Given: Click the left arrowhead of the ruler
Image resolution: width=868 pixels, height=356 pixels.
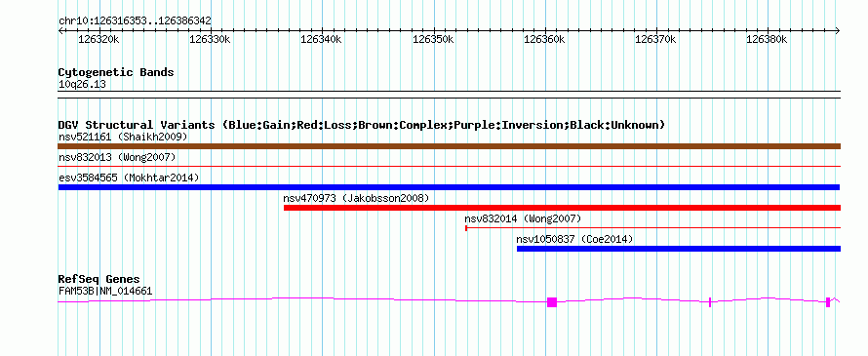Looking at the screenshot, I should (60, 30).
